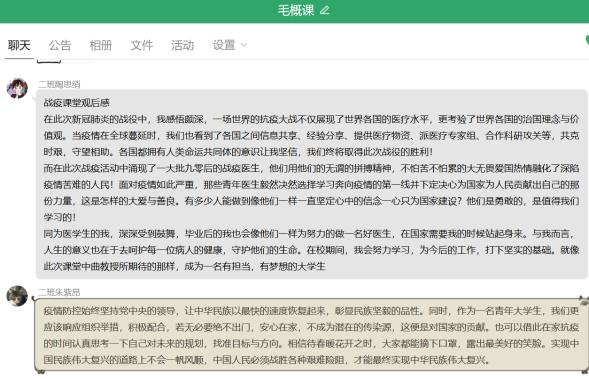Select the 设置 tab label
Screen dimensions: 589x379
coord(224,45)
